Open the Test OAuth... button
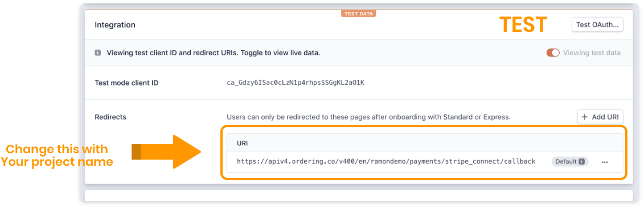 [x=597, y=25]
